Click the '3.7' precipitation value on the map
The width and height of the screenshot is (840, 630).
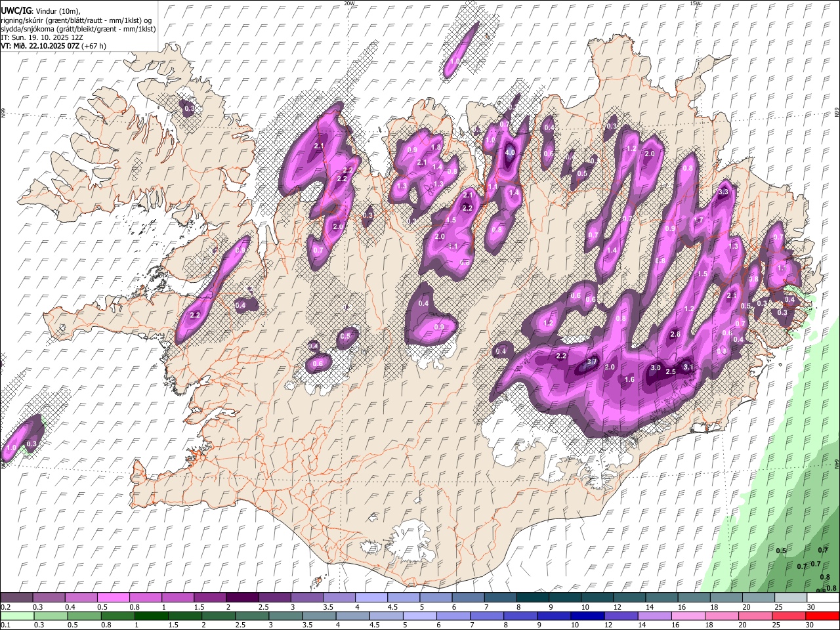coord(591,362)
